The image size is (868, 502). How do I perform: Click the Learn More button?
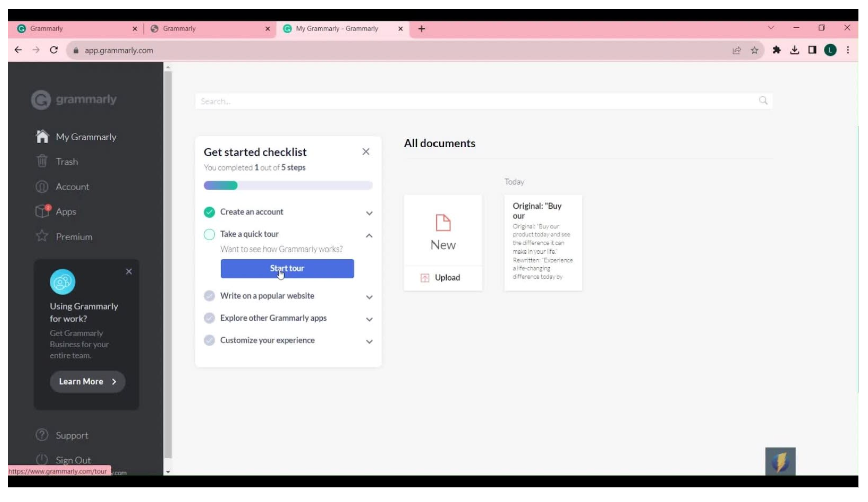(88, 382)
